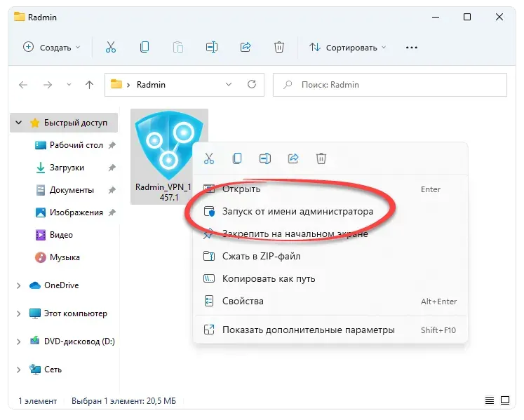Minimize the Radmin Explorer window
The image size is (524, 420).
point(436,17)
